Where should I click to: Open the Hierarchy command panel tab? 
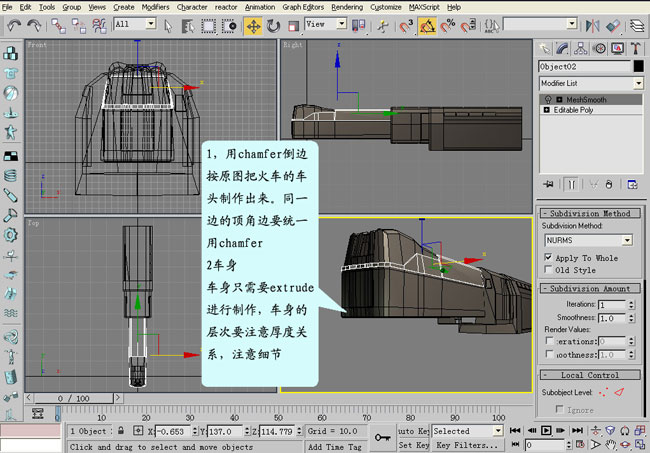tap(581, 49)
